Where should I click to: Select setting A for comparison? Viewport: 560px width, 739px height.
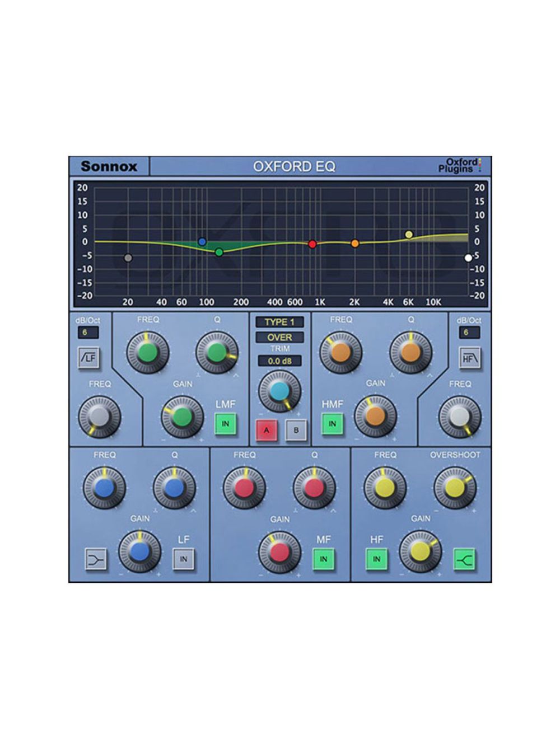click(x=266, y=429)
